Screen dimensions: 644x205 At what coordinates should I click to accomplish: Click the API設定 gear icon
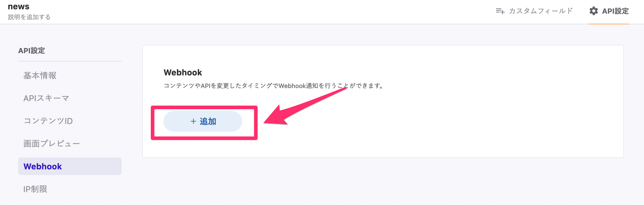point(594,11)
